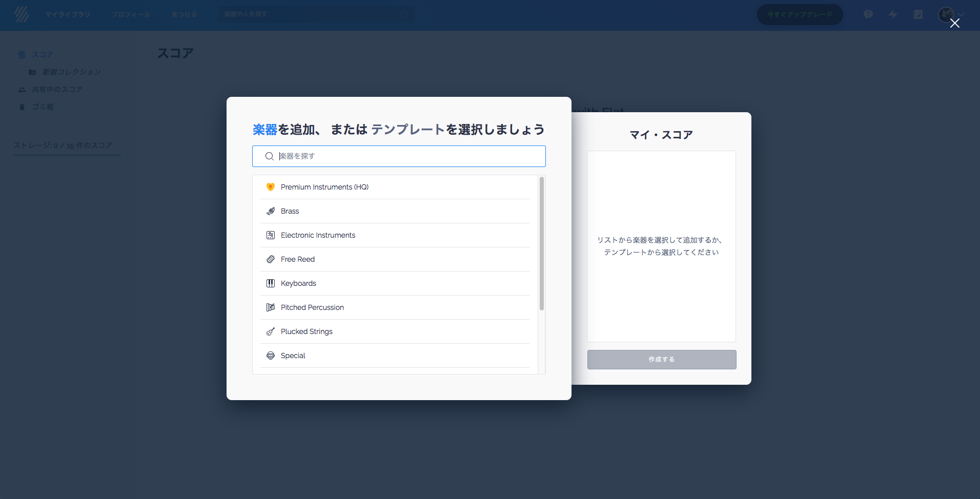980x499 pixels.
Task: Click the magnifier icon in instrument search
Action: point(269,156)
